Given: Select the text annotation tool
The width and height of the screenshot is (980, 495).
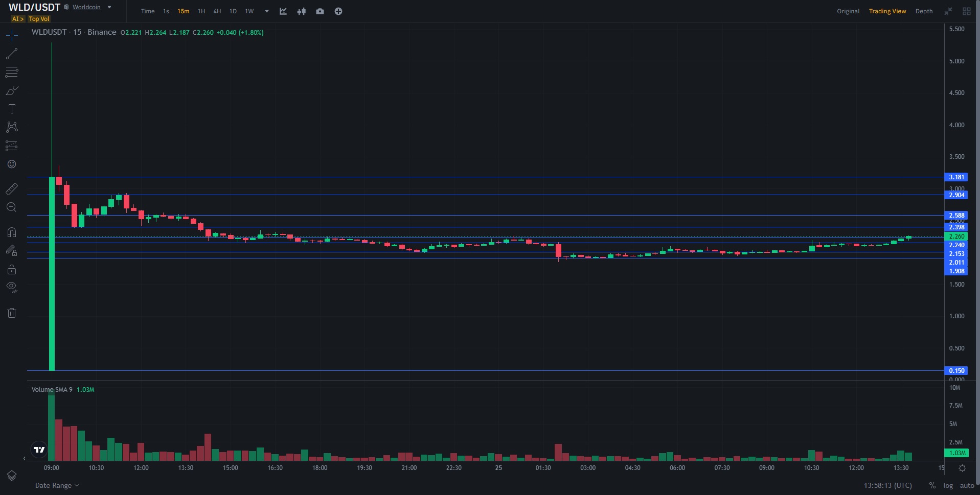Looking at the screenshot, I should (12, 109).
